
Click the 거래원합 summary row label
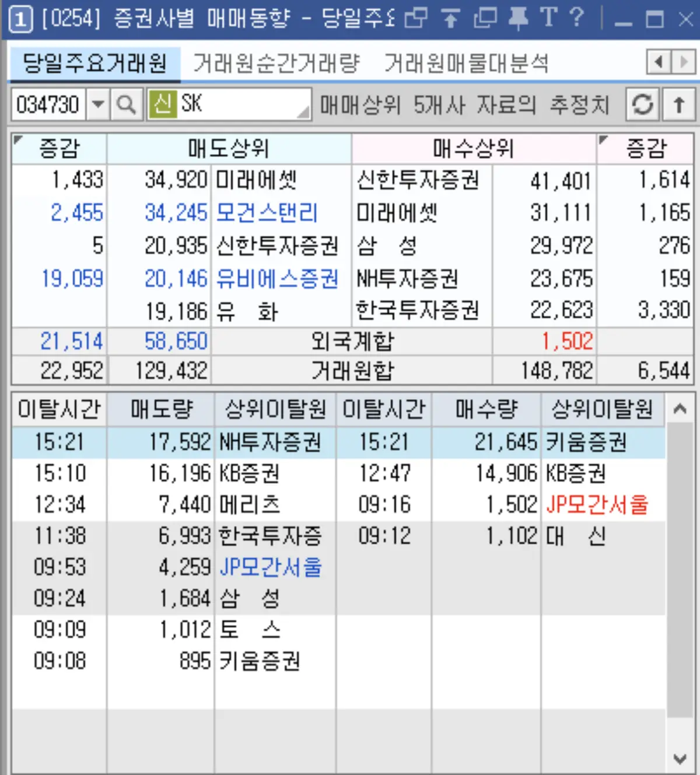tap(352, 371)
